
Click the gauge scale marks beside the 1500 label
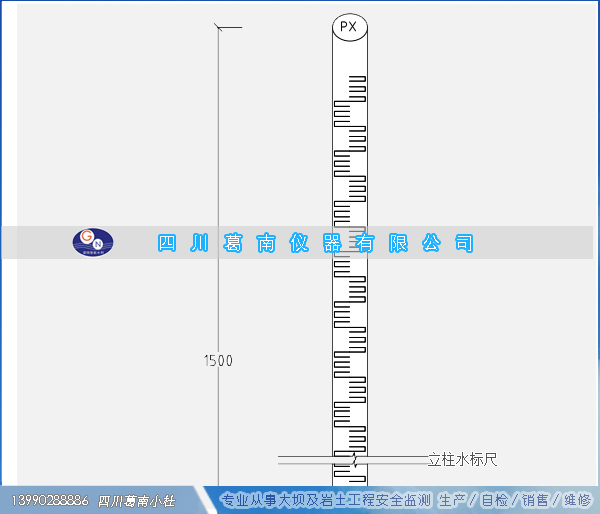click(x=350, y=361)
